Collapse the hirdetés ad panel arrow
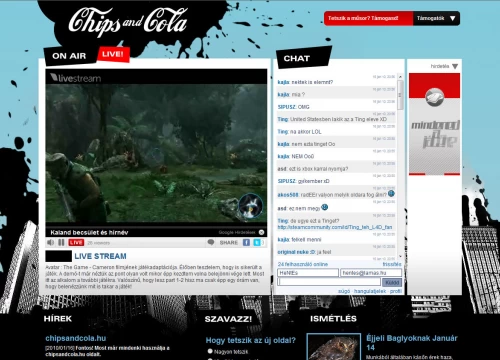 point(455,66)
